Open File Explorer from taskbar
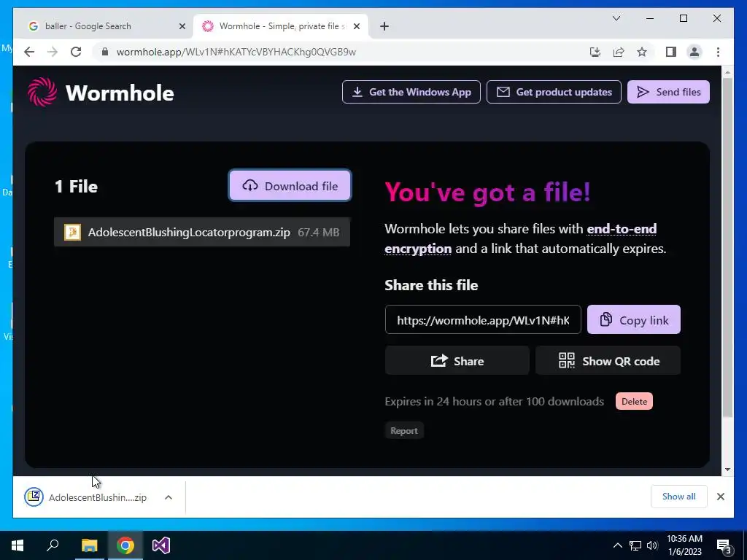Image resolution: width=747 pixels, height=560 pixels. click(x=89, y=545)
